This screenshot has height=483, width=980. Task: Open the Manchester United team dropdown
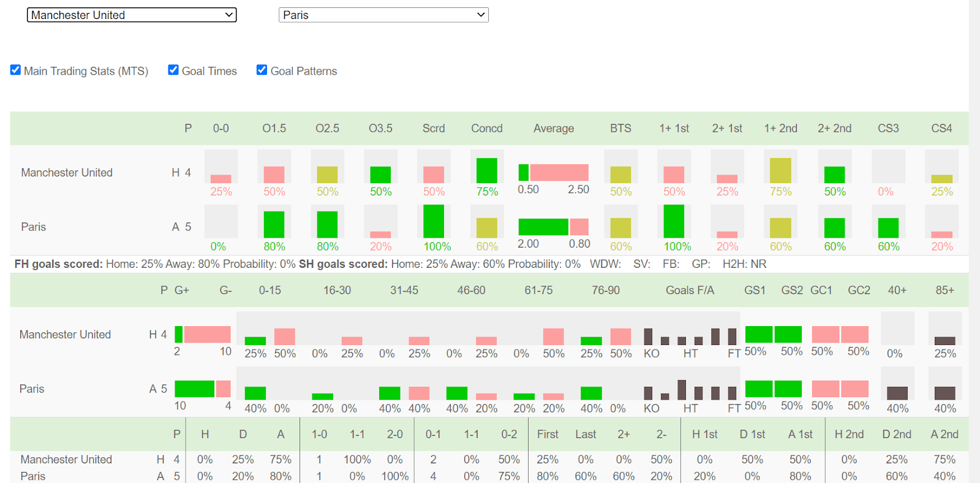[x=132, y=15]
